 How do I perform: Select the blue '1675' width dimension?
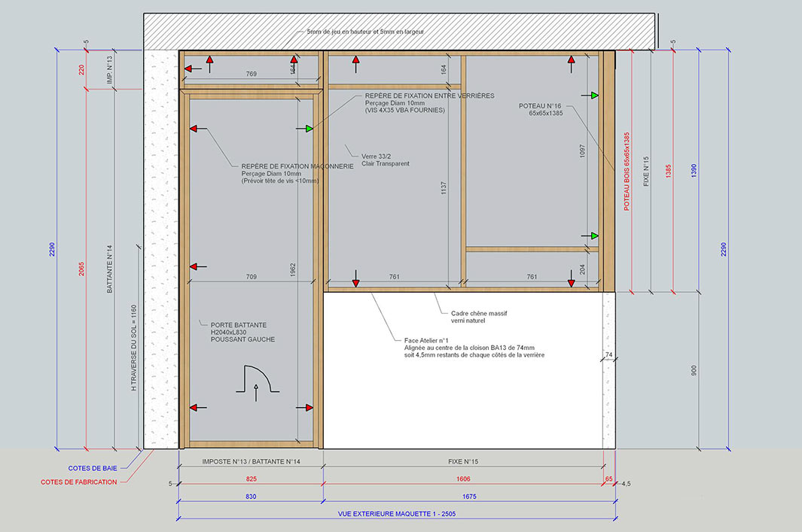click(469, 496)
